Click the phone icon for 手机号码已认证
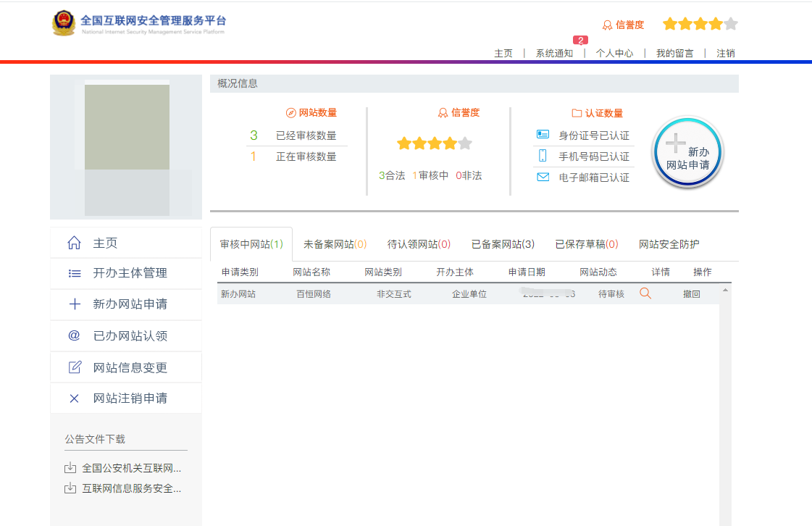 (x=543, y=156)
